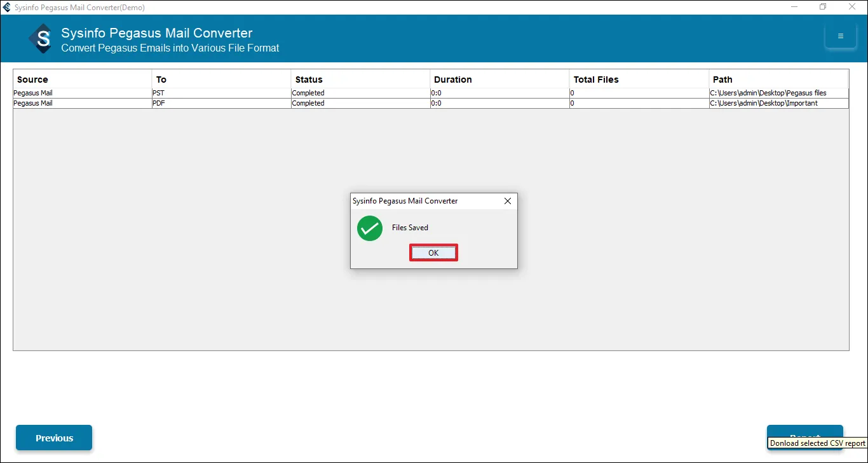
Task: Select Pegasus Mail source in the PDF row
Action: point(83,104)
